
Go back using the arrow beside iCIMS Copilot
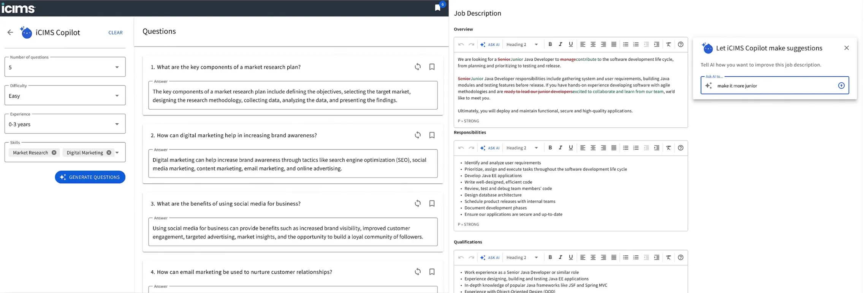click(x=10, y=33)
